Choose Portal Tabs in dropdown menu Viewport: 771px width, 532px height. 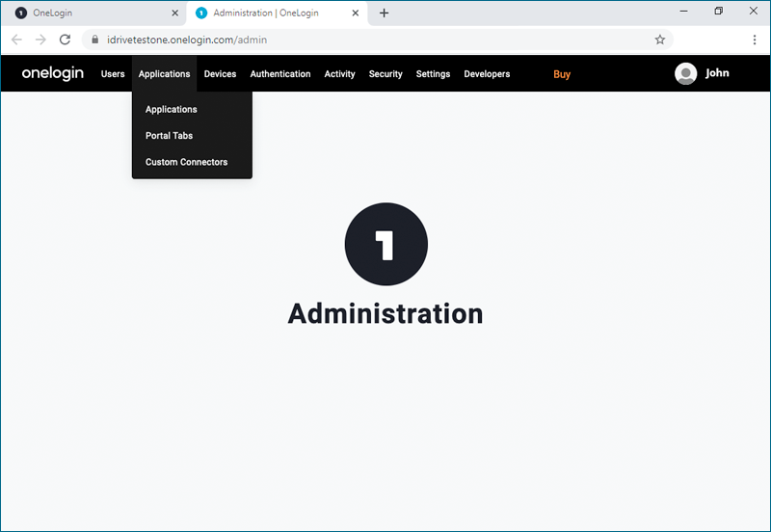(x=170, y=136)
